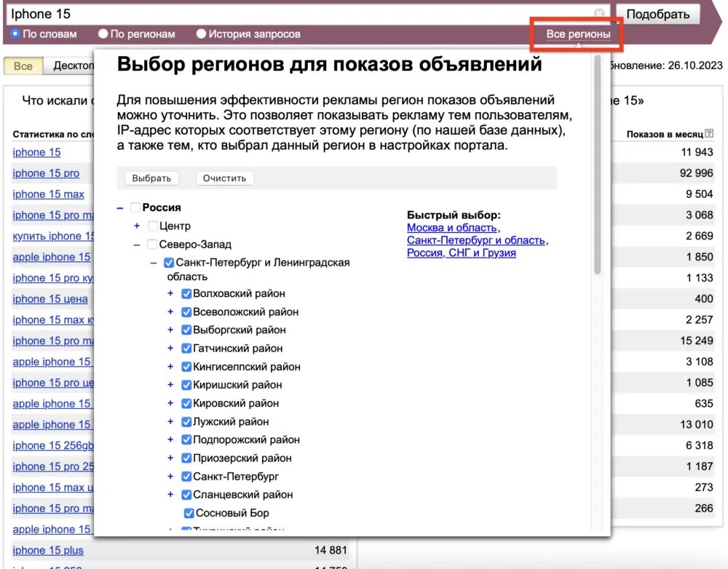Uncheck Санкт-Петербург и Ленинградская область checkbox

point(169,263)
